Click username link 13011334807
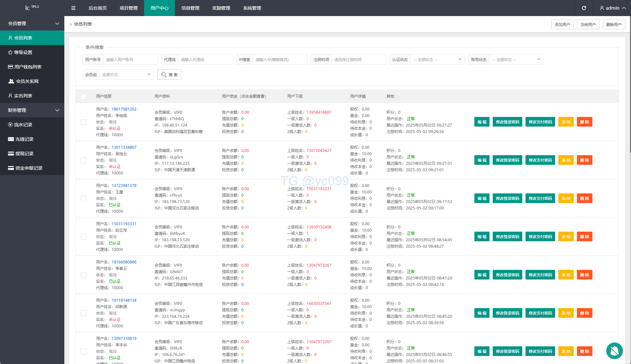Image resolution: width=631 pixels, height=364 pixels. point(124,147)
